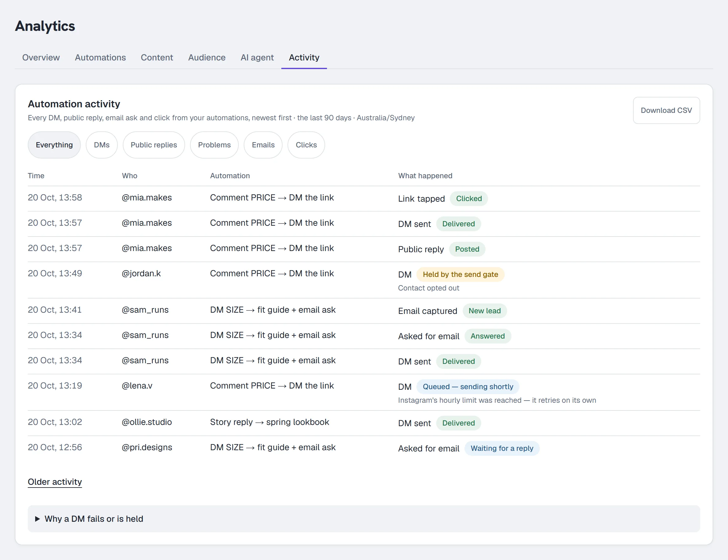Open the Content tab

pos(157,57)
